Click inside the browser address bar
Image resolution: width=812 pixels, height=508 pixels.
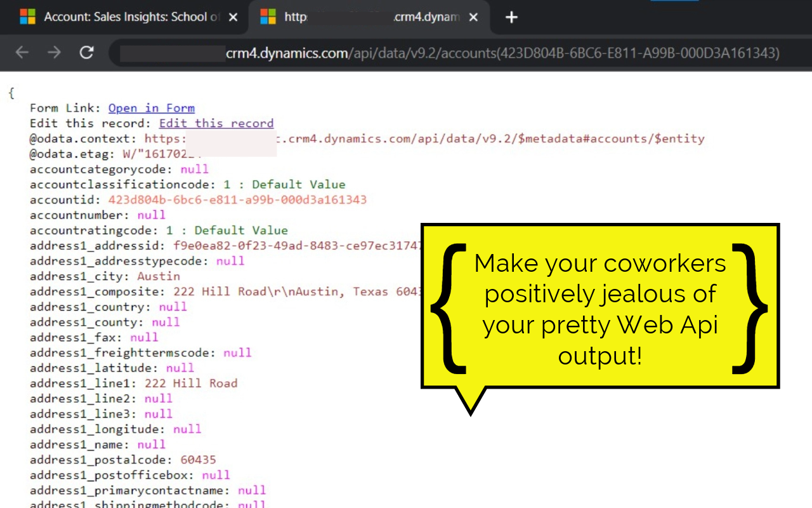pos(444,53)
